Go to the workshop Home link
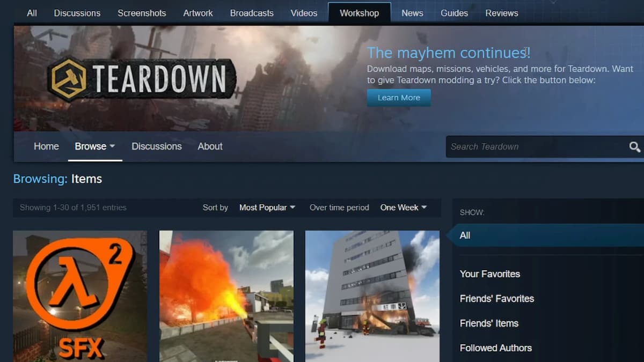 [46, 146]
